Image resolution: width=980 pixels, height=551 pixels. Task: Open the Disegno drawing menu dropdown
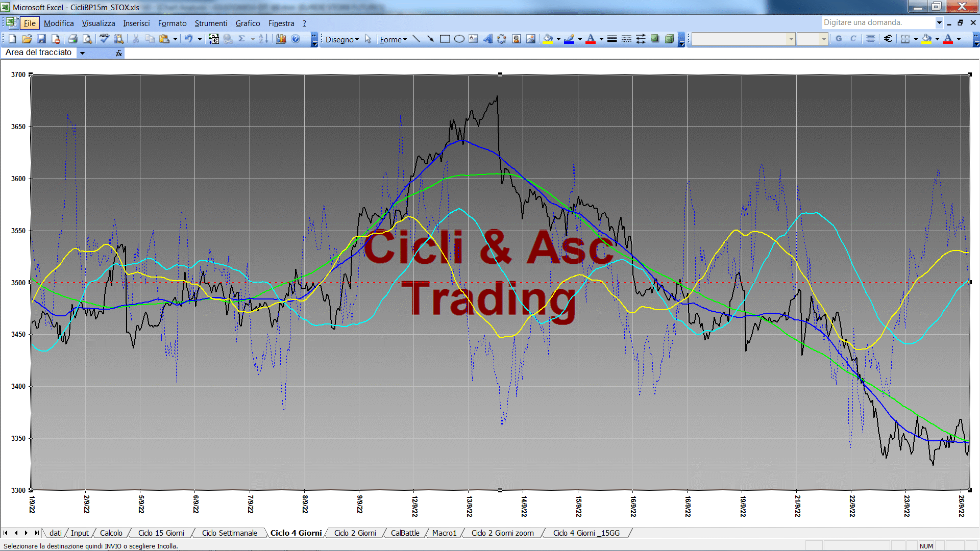pyautogui.click(x=342, y=39)
